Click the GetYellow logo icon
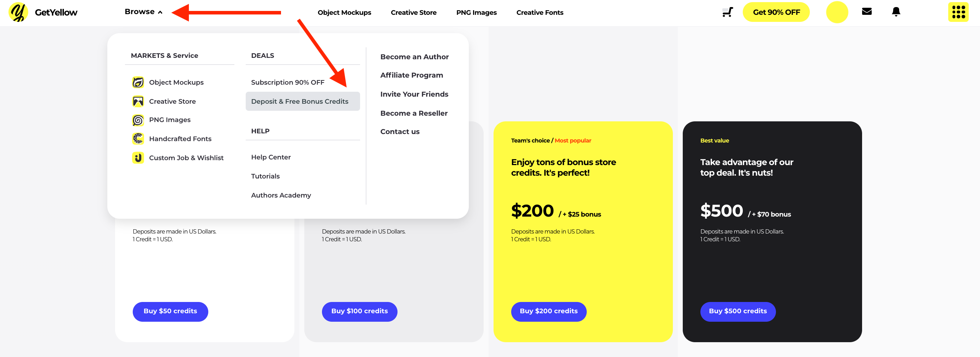 pyautogui.click(x=18, y=12)
